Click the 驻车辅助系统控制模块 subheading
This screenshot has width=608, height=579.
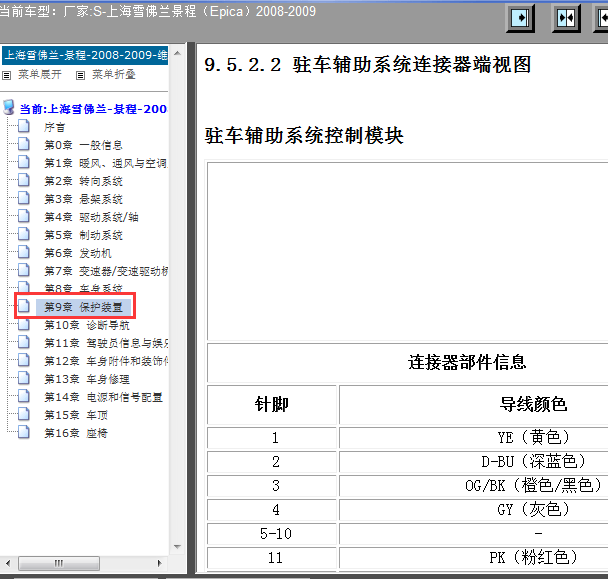pos(304,136)
